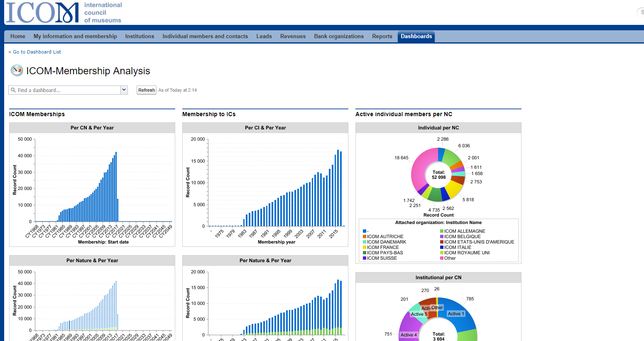Image resolution: width=644 pixels, height=341 pixels.
Task: Click ICOM DANEMARK legend swatch
Action: [x=365, y=242]
